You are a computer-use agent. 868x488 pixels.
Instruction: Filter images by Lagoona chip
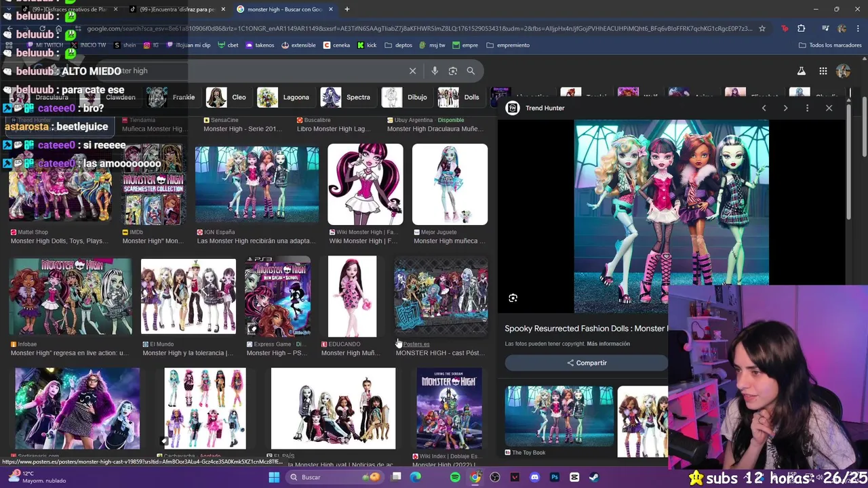tap(284, 97)
